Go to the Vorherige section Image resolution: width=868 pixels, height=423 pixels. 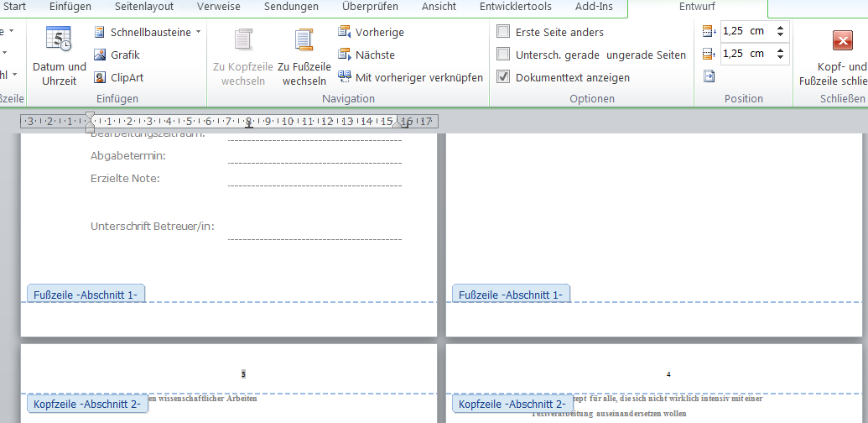click(371, 32)
